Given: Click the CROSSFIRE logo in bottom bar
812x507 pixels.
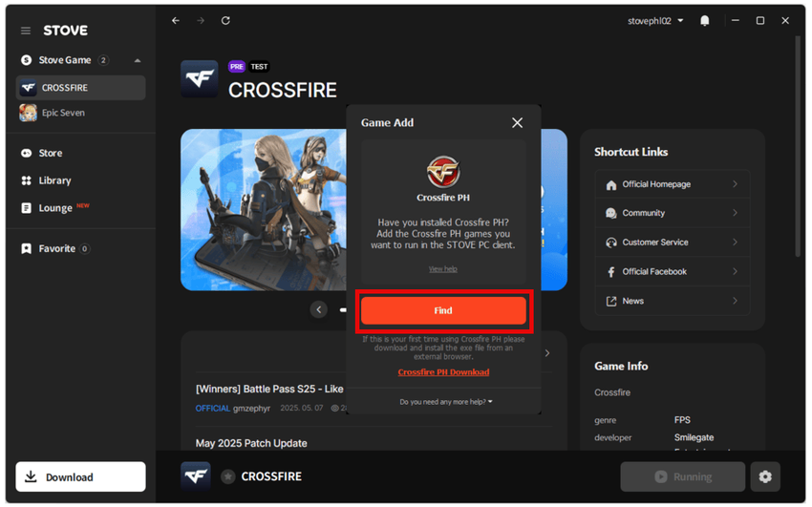Looking at the screenshot, I should click(196, 476).
